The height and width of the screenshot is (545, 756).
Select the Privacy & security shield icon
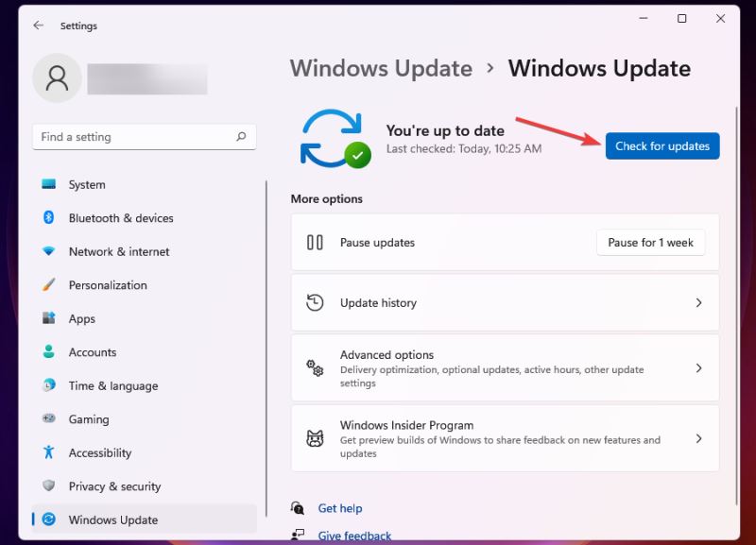tap(49, 485)
